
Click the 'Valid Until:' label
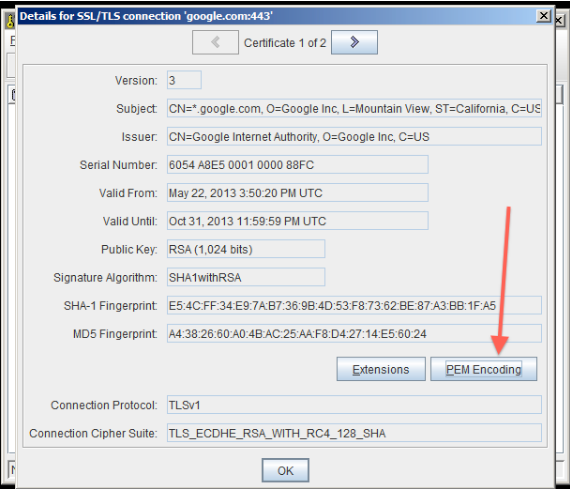[x=130, y=221]
